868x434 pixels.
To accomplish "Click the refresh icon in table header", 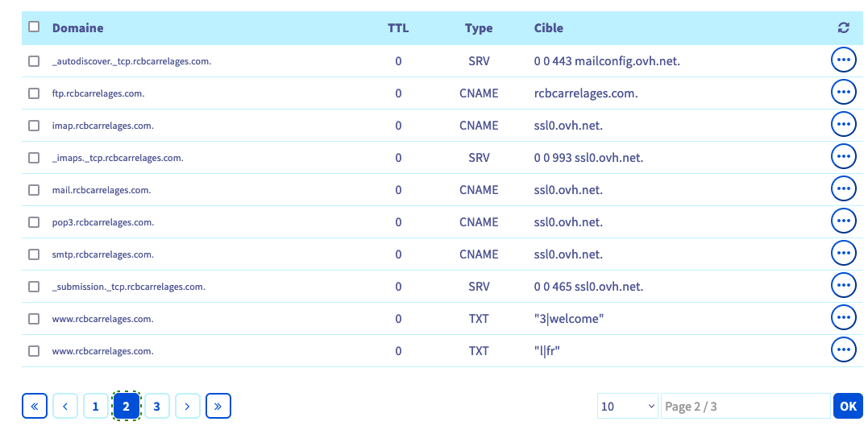I will coord(843,27).
